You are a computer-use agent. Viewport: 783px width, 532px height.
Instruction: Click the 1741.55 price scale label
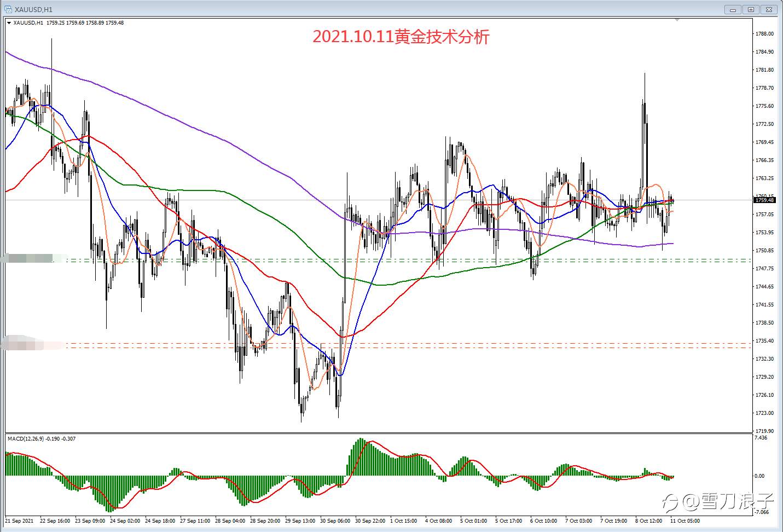(x=764, y=305)
